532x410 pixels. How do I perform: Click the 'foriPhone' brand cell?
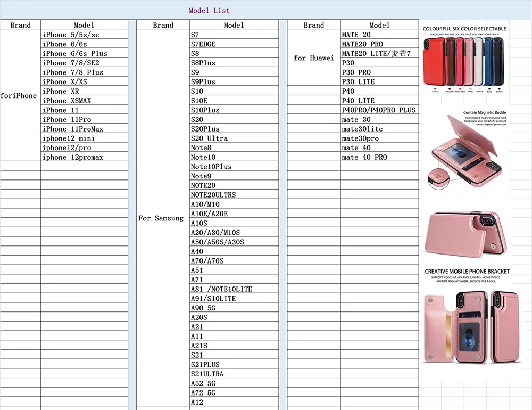20,95
